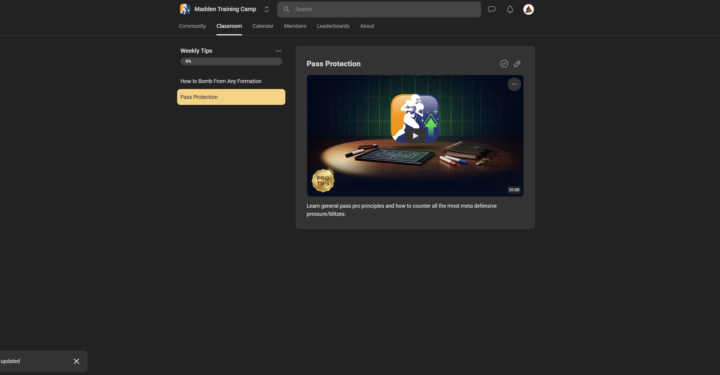The height and width of the screenshot is (375, 720).
Task: Open the video options three-dot menu
Action: [x=514, y=84]
